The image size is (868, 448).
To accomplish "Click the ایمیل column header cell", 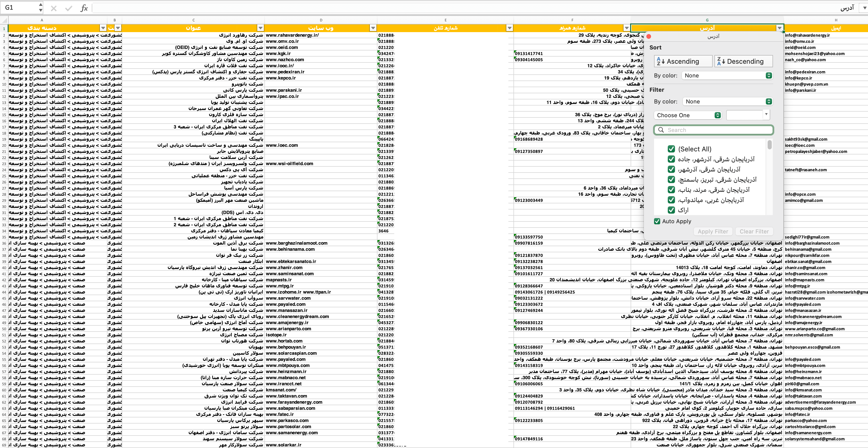I will tap(826, 28).
